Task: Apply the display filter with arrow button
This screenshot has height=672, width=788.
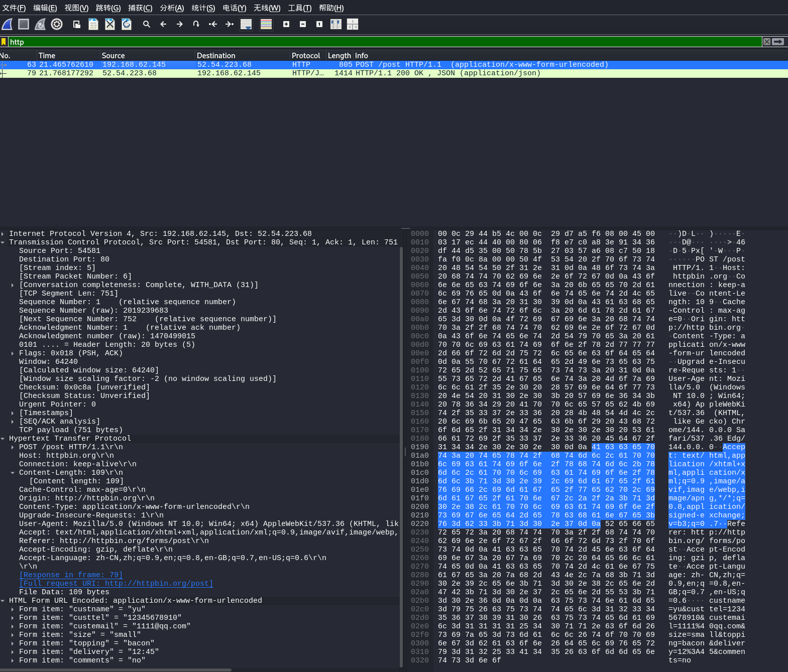Action: [x=778, y=42]
